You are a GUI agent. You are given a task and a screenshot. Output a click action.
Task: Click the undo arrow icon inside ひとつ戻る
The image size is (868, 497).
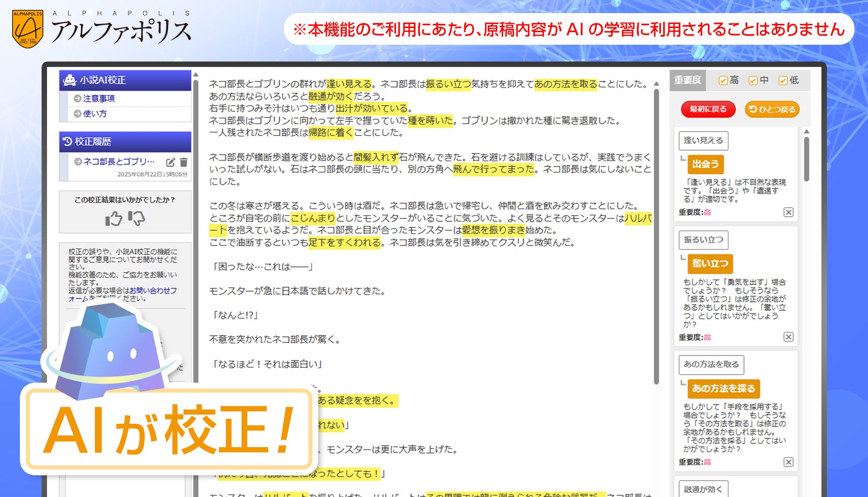753,109
